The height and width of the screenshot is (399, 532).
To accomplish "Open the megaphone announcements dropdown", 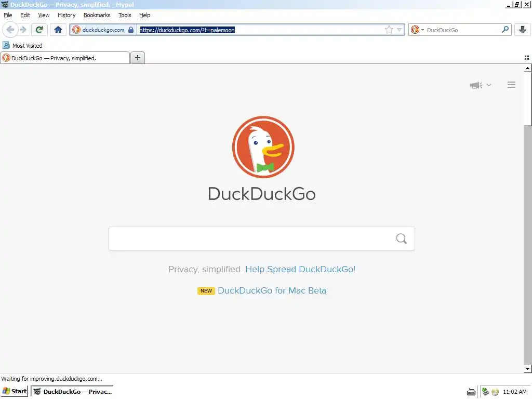I will [x=481, y=85].
